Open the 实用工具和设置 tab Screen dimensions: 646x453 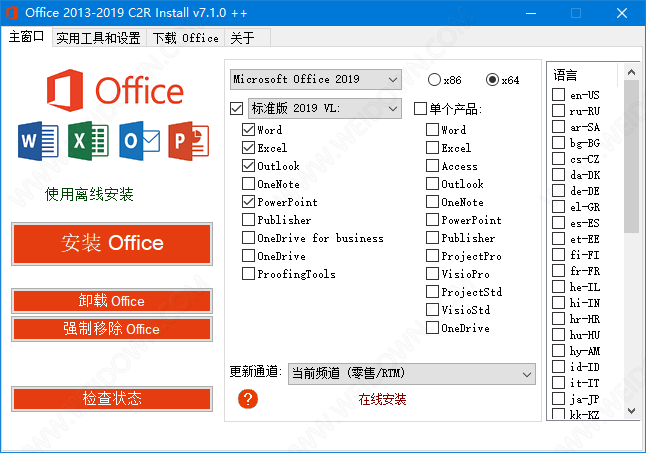pos(98,38)
